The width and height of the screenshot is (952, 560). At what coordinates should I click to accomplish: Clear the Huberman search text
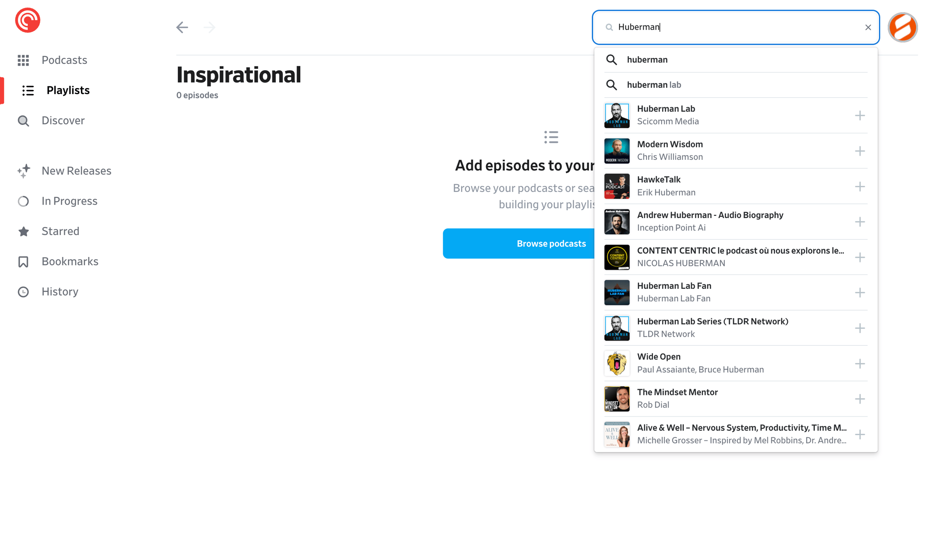tap(868, 27)
